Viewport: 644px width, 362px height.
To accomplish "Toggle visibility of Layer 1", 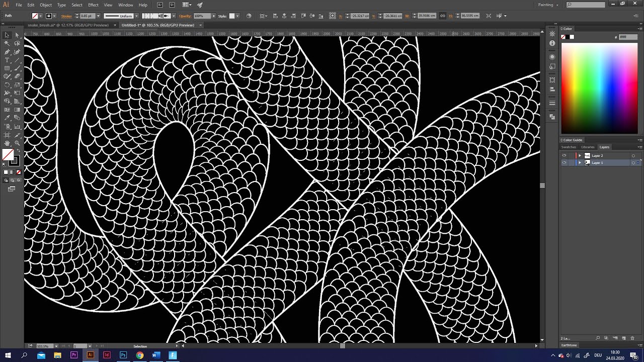I will (x=564, y=163).
